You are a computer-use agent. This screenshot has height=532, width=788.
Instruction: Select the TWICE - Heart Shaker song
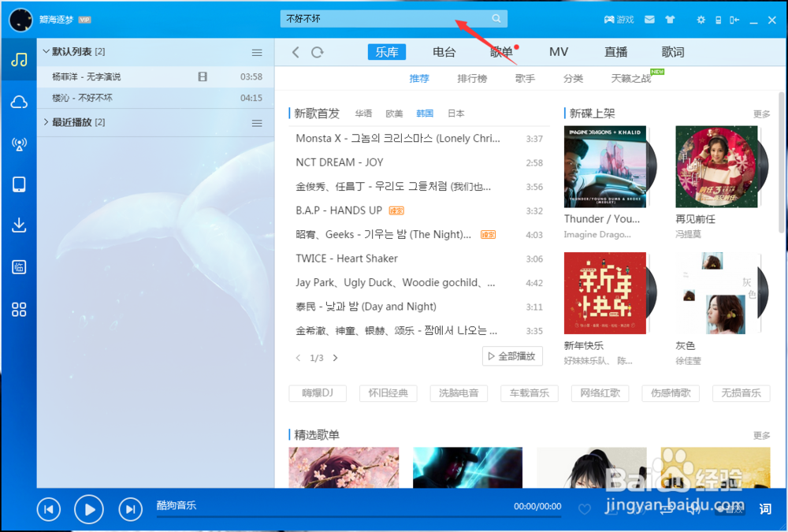click(347, 259)
